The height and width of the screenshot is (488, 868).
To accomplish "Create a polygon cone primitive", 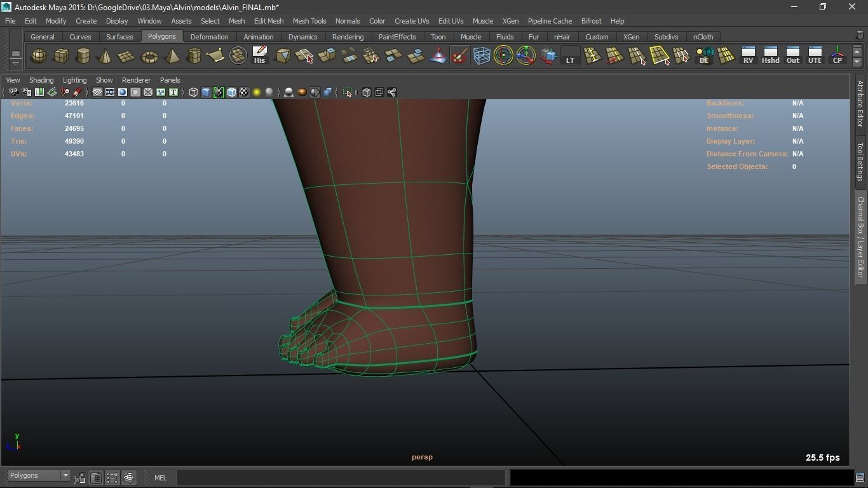I will [x=105, y=56].
